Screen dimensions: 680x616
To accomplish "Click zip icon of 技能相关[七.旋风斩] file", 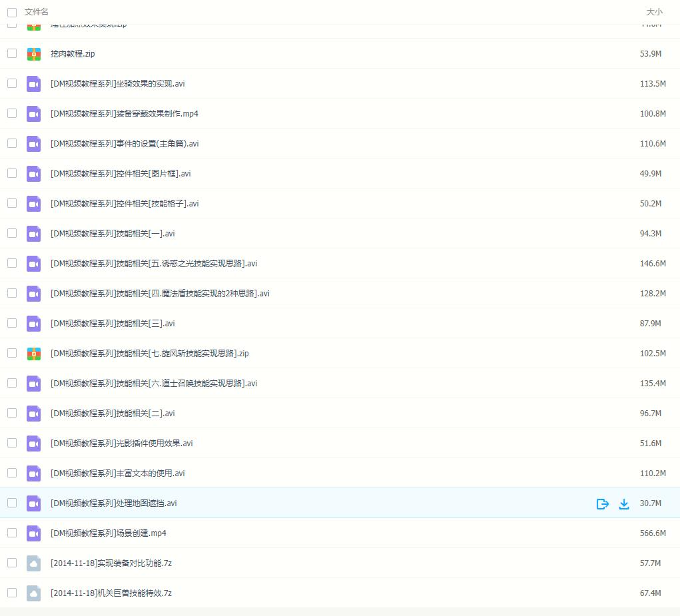I will point(34,354).
